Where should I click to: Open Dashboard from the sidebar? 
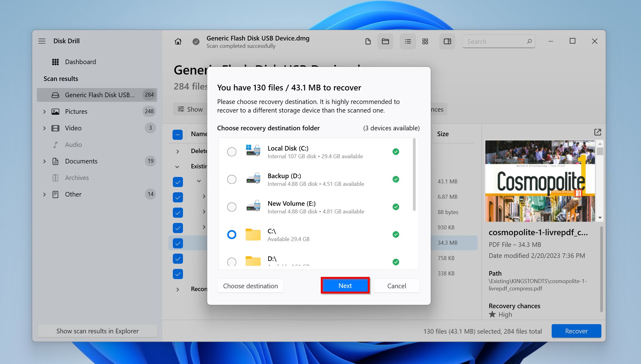tap(80, 62)
